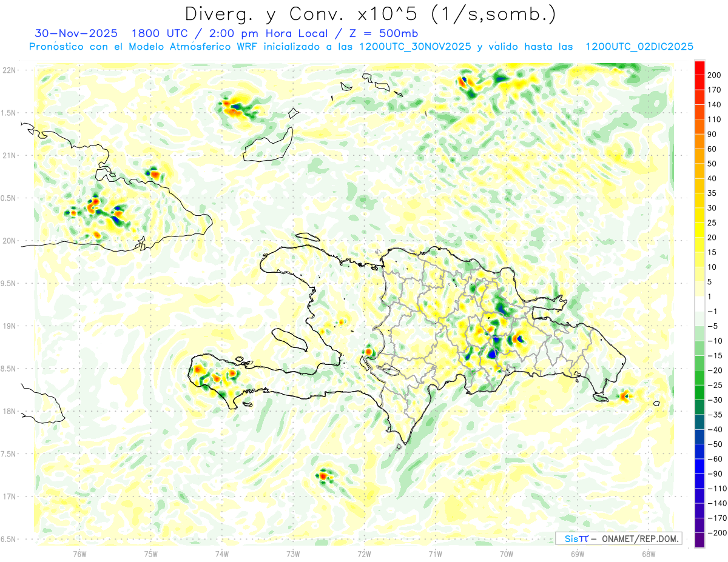Click the positive 50 colorbar label
The height and width of the screenshot is (562, 728).
[712, 164]
